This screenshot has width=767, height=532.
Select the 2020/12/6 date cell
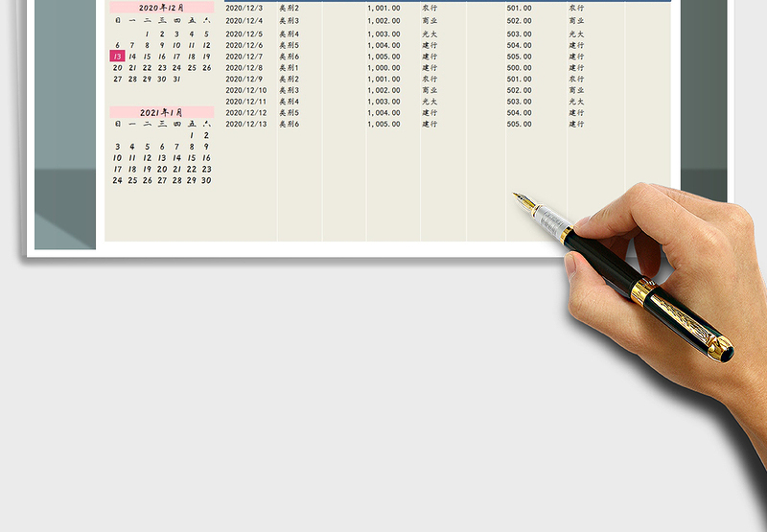pos(244,45)
